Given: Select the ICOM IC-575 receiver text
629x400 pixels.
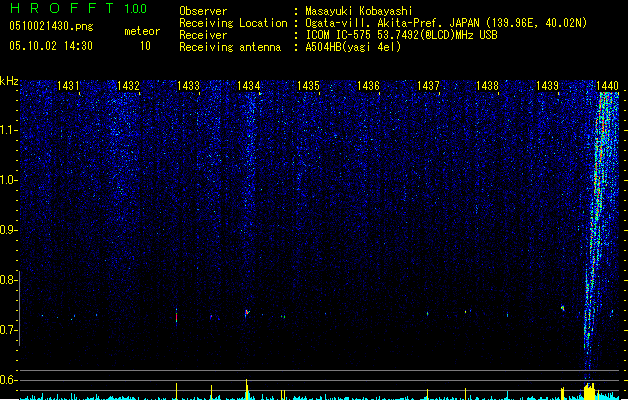Looking at the screenshot, I should click(x=401, y=35).
